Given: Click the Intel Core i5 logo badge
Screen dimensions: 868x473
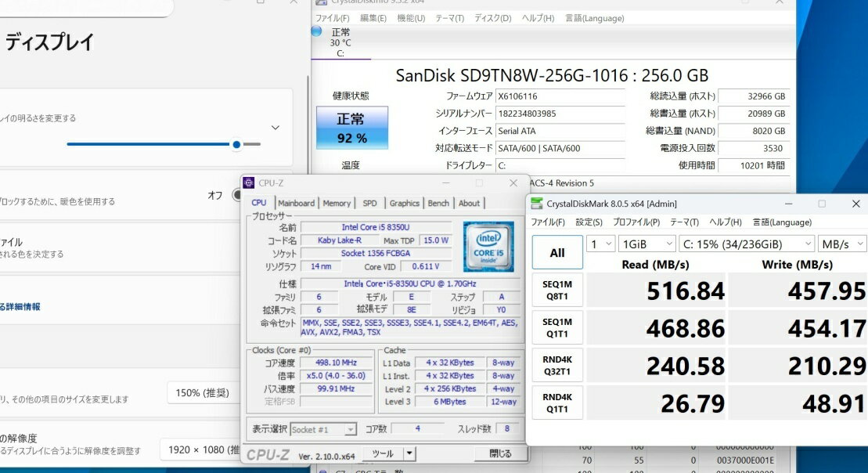Looking at the screenshot, I should click(x=488, y=247).
